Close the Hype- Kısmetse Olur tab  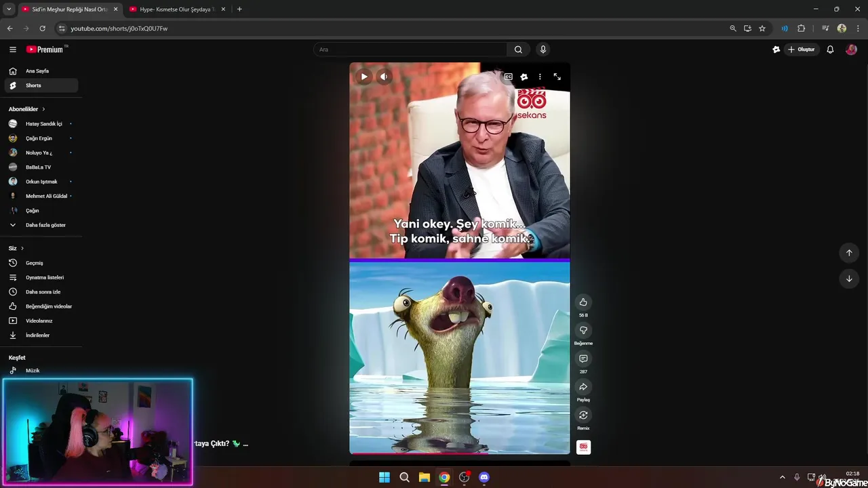pyautogui.click(x=224, y=9)
